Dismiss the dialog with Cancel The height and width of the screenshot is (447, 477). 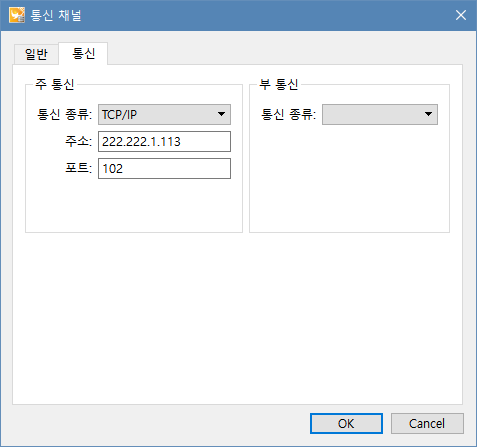click(x=427, y=424)
